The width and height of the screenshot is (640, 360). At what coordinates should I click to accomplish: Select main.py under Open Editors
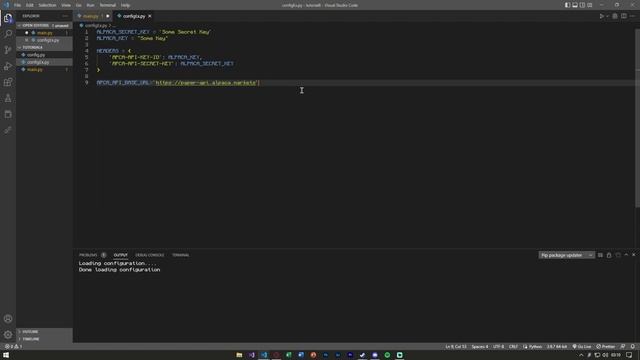point(44,33)
